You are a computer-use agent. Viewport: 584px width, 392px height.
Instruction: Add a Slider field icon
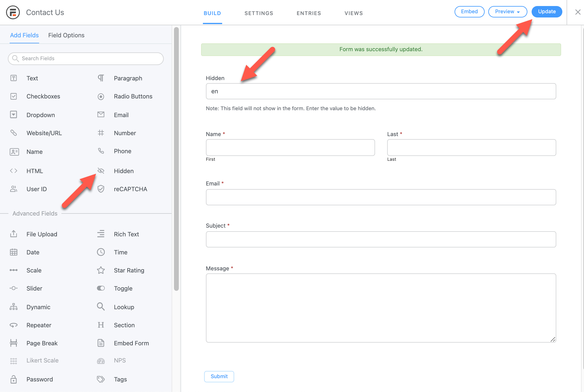point(14,288)
